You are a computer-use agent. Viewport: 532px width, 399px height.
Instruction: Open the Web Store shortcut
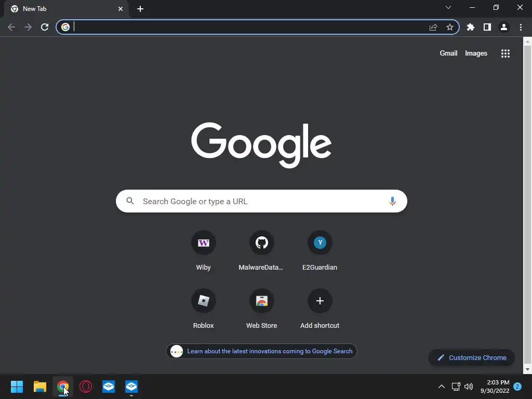(262, 309)
